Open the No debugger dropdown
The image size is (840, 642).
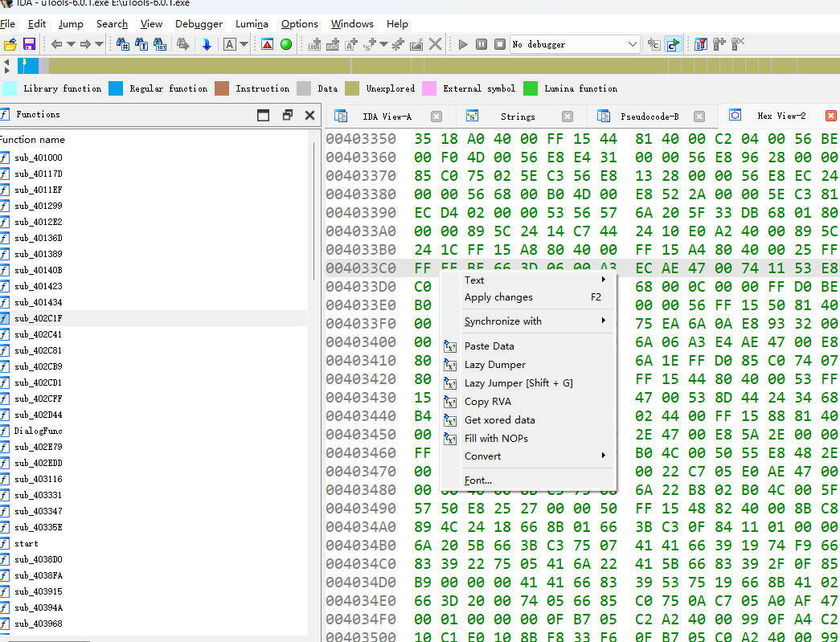(632, 44)
